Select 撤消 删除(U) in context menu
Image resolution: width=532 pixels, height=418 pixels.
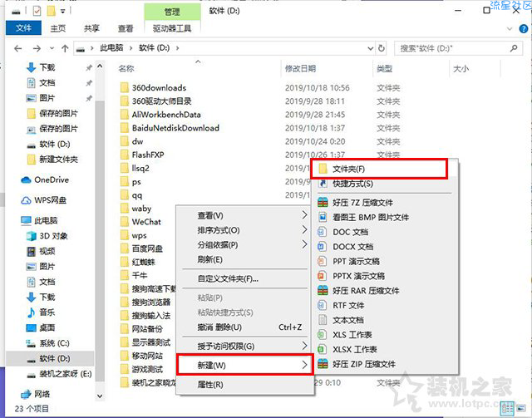pos(244,327)
